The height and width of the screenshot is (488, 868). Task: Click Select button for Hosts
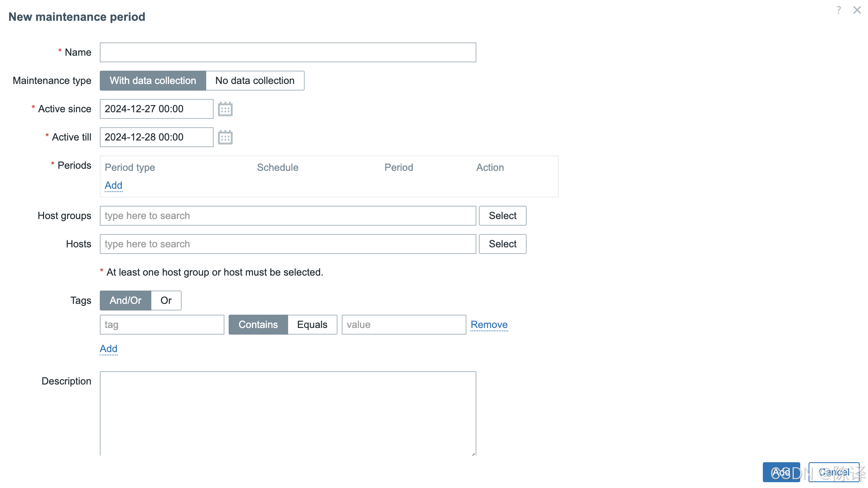click(x=502, y=244)
